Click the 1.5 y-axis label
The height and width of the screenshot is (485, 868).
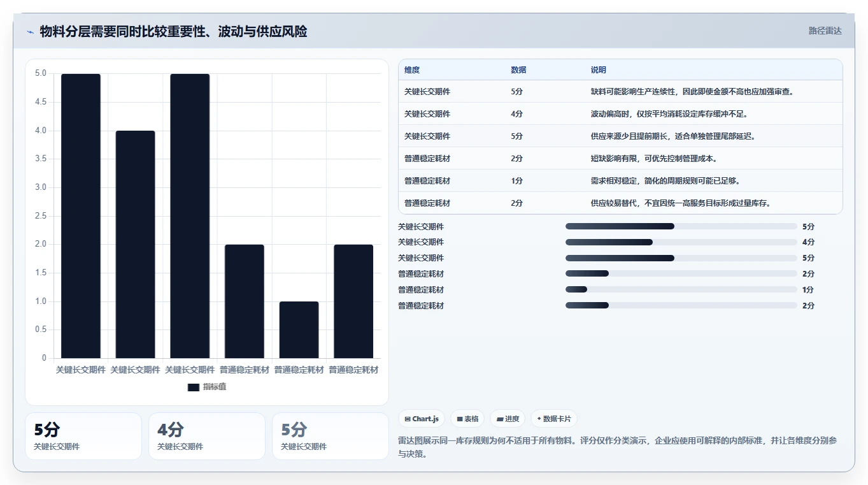tap(41, 273)
